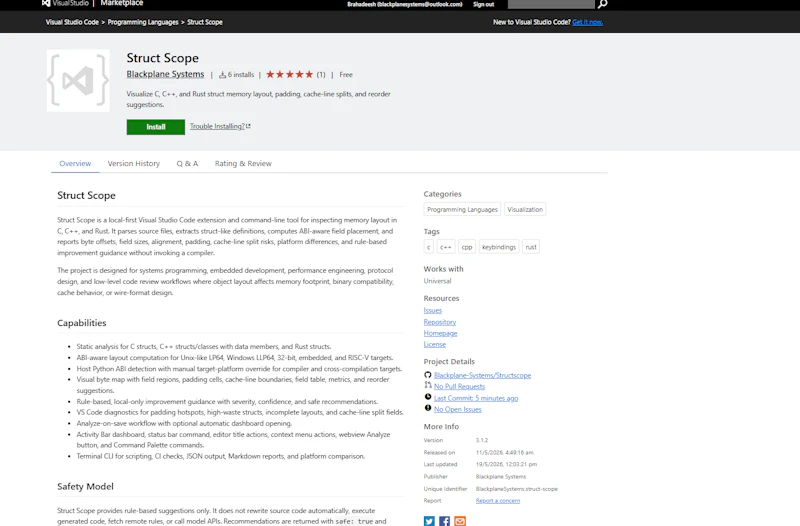This screenshot has width=800, height=526.
Task: Open the signed-in user account name
Action: point(405,4)
